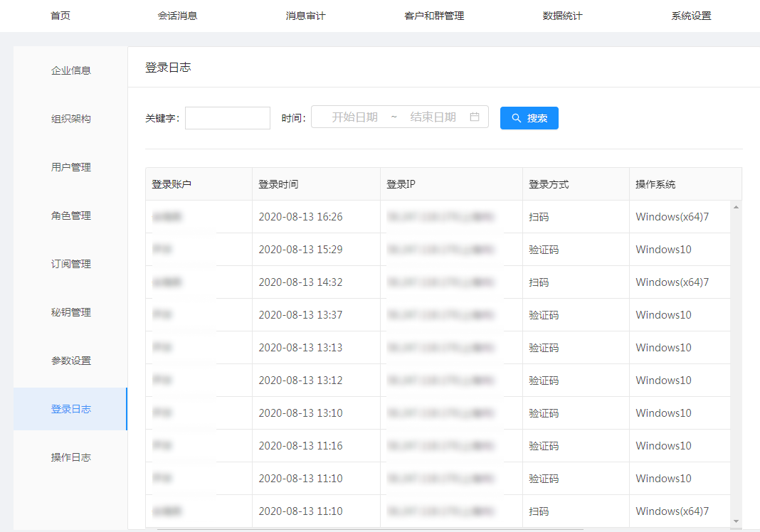Open the 会话消息 top menu
The image size is (760, 532).
(x=177, y=16)
